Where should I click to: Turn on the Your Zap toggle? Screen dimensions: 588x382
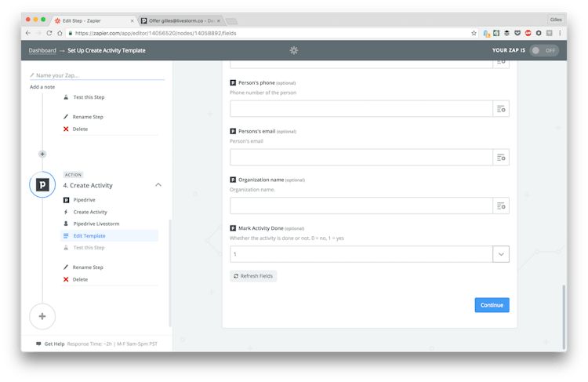click(x=544, y=50)
